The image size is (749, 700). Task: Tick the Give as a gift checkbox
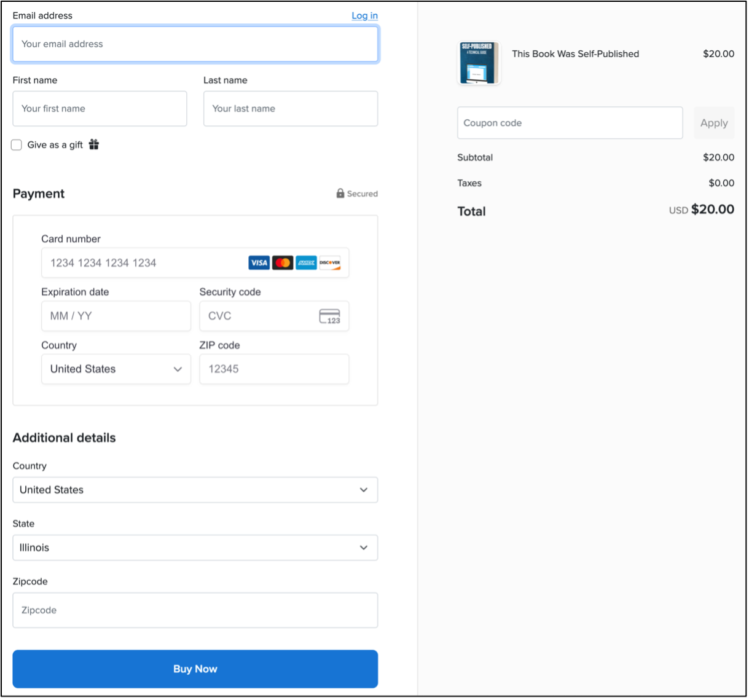point(17,145)
